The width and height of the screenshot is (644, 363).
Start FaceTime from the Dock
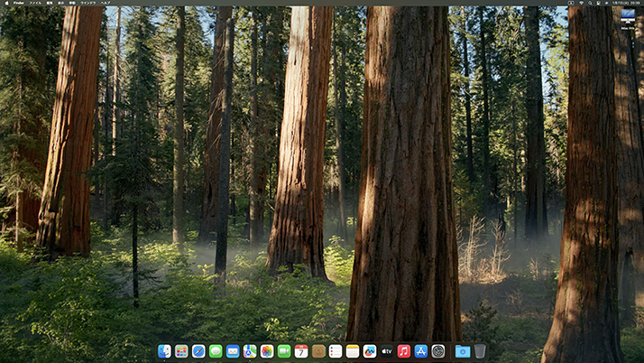tap(284, 351)
